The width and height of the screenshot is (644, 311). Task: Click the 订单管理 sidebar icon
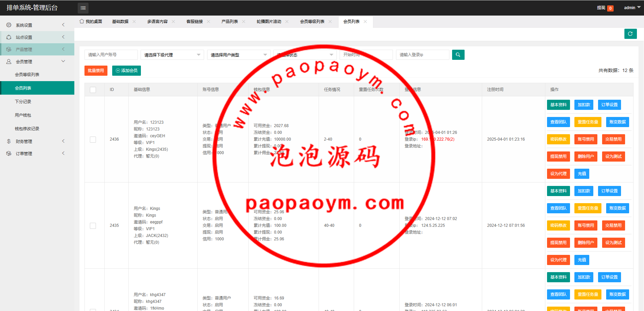point(9,153)
